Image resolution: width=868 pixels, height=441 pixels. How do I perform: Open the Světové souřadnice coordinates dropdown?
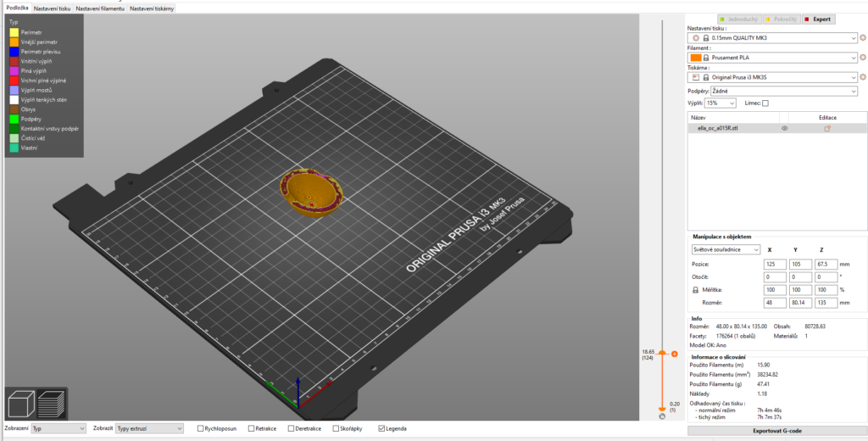[x=726, y=249]
